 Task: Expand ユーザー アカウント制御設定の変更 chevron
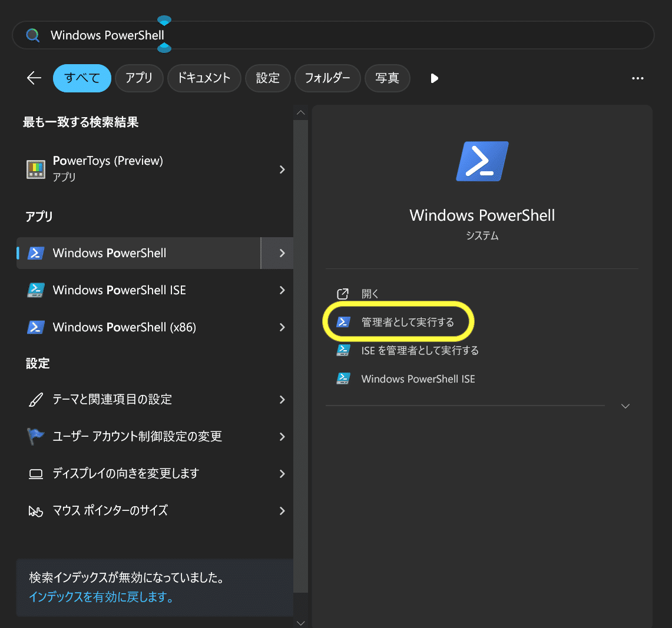282,437
